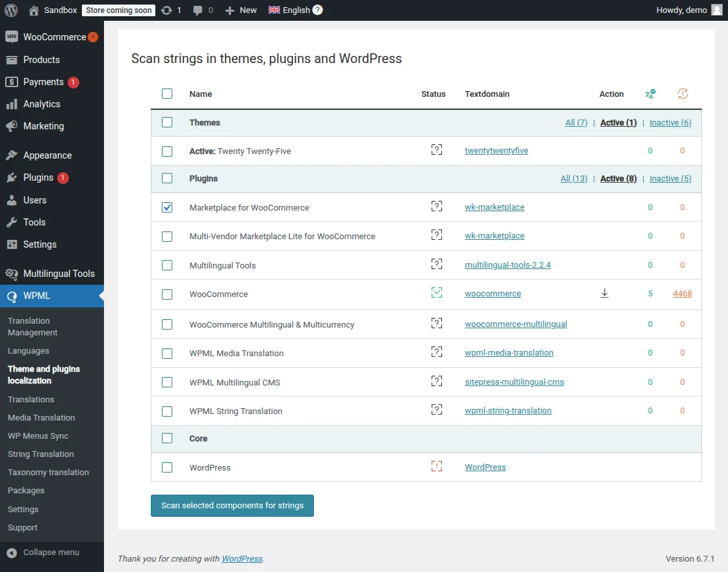The image size is (728, 572).
Task: Open String Translation in the WPML menu
Action: [40, 454]
